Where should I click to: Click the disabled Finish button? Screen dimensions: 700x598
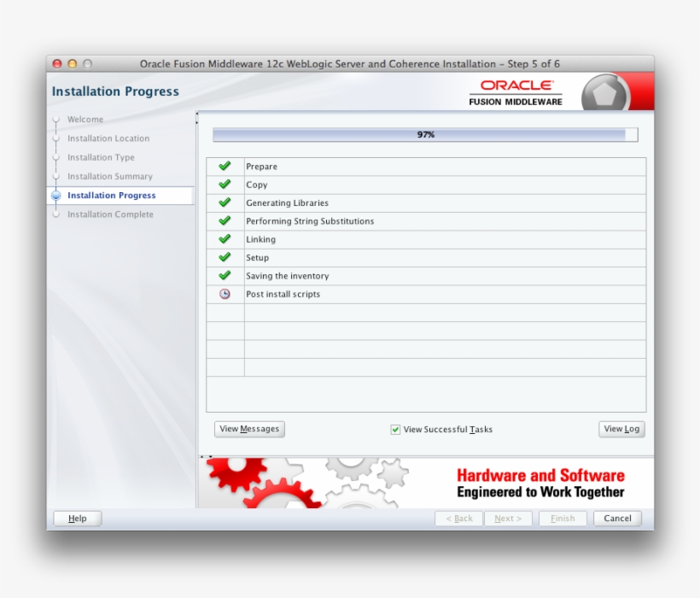pyautogui.click(x=563, y=519)
